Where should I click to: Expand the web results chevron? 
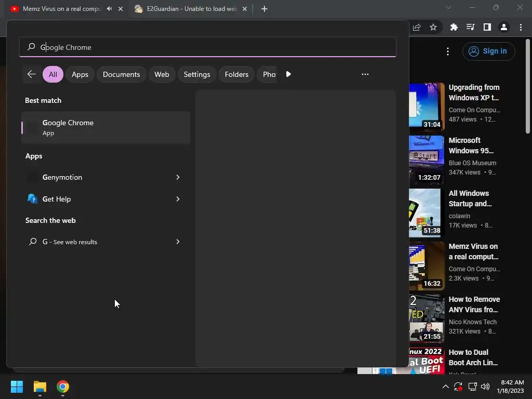pyautogui.click(x=178, y=242)
